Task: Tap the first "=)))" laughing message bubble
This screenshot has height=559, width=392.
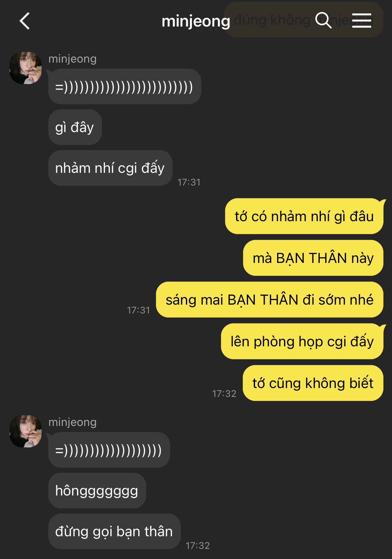Action: click(124, 87)
